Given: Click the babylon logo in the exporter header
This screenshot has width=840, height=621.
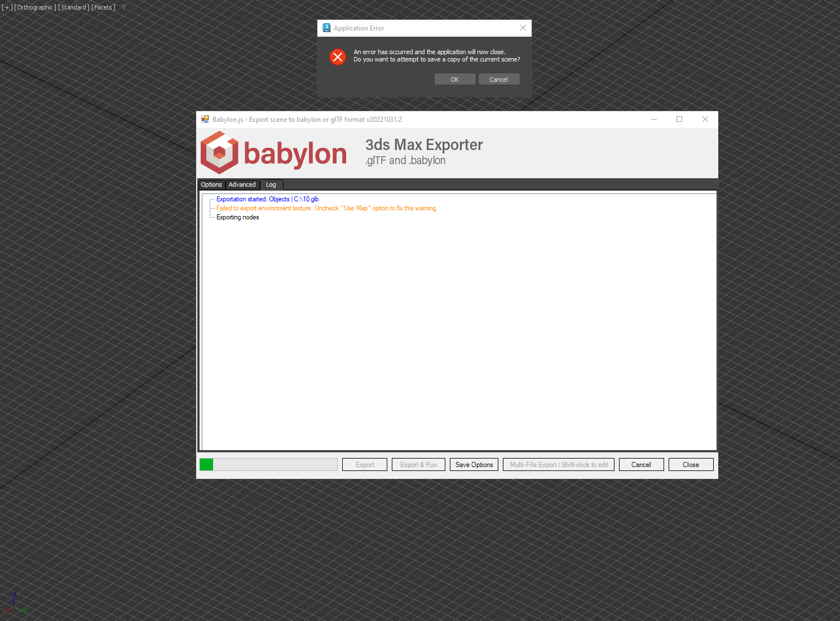Looking at the screenshot, I should [274, 153].
